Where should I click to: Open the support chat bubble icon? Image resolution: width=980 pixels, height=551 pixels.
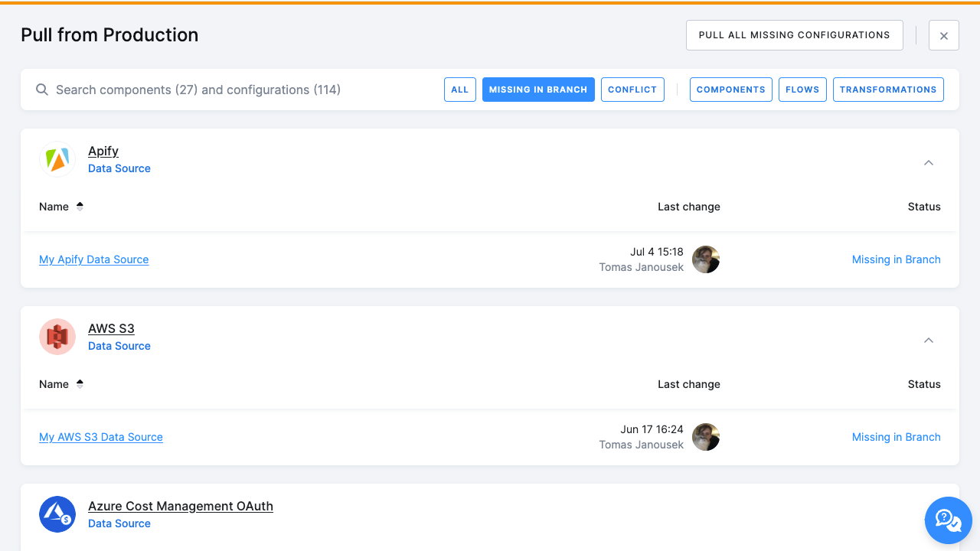(949, 520)
